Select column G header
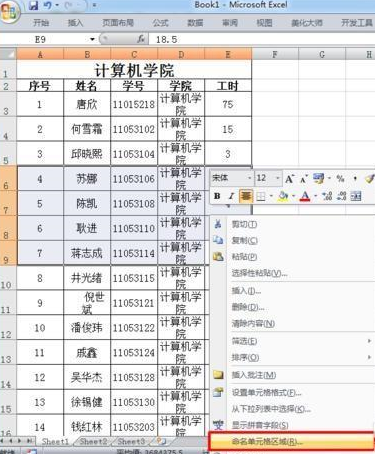375x454 pixels. click(x=322, y=54)
